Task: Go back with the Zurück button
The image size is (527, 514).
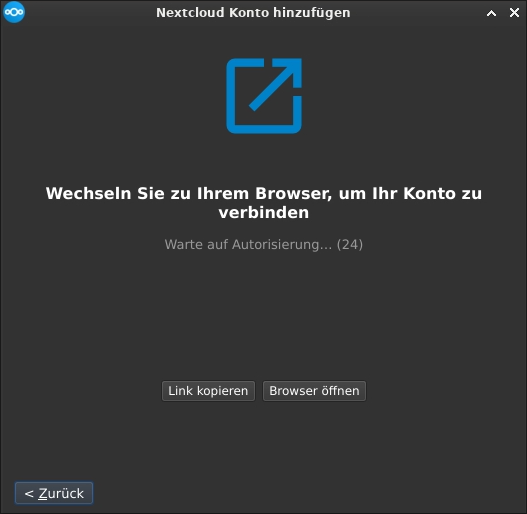Action: click(54, 493)
